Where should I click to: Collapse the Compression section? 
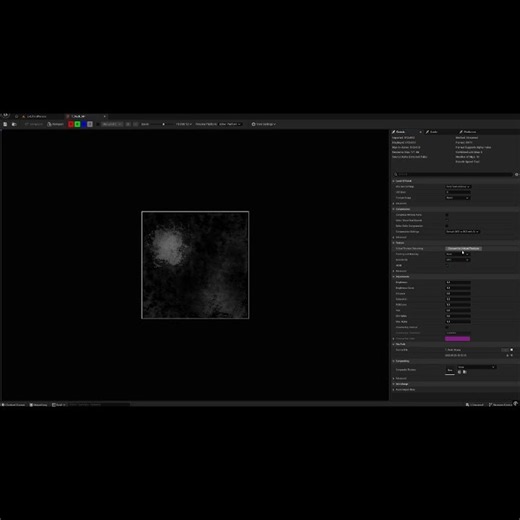point(394,209)
